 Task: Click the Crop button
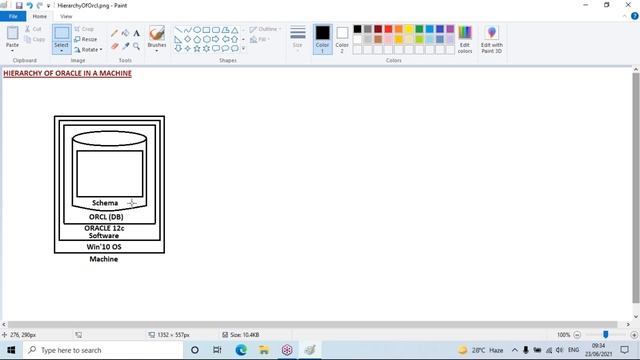coord(84,29)
